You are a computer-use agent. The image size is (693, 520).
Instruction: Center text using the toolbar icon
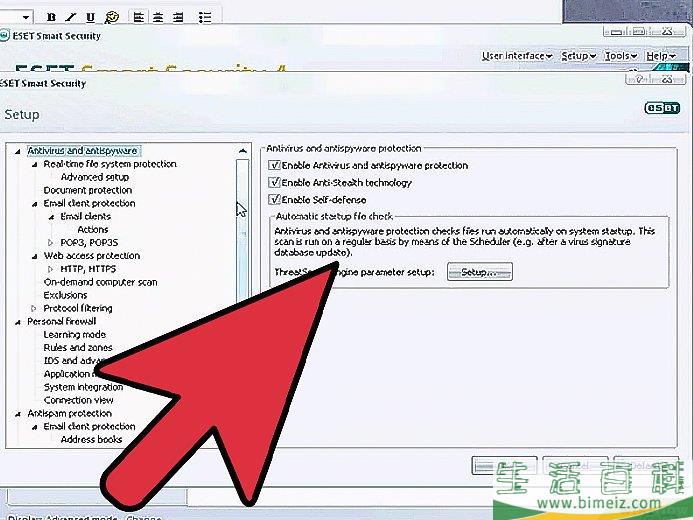158,17
